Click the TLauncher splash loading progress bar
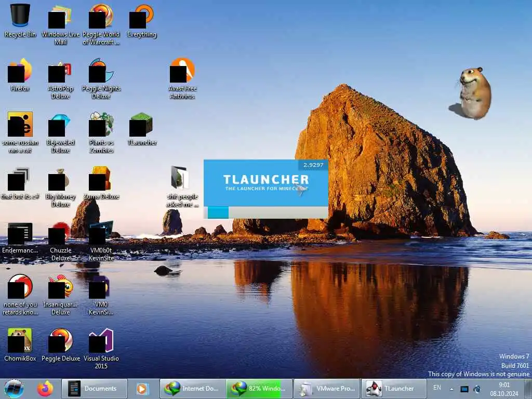Image resolution: width=532 pixels, height=399 pixels. 266,212
